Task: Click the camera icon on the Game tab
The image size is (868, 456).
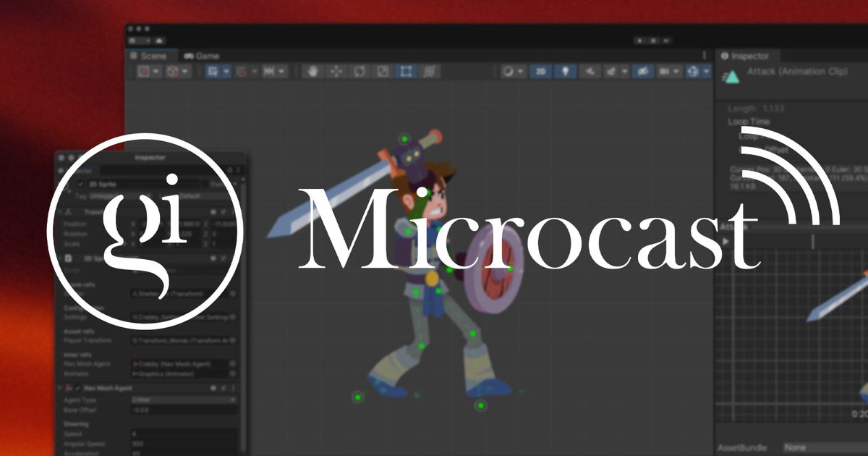Action: point(190,56)
